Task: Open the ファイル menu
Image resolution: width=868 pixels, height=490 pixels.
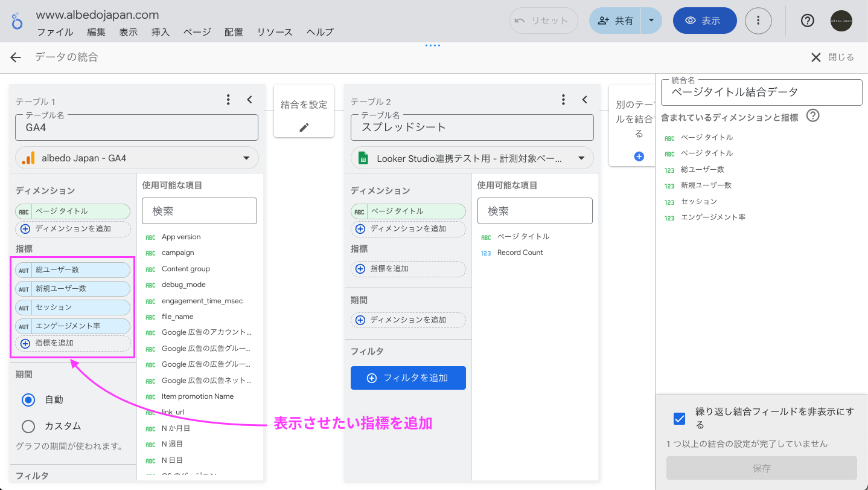Action: (x=55, y=32)
